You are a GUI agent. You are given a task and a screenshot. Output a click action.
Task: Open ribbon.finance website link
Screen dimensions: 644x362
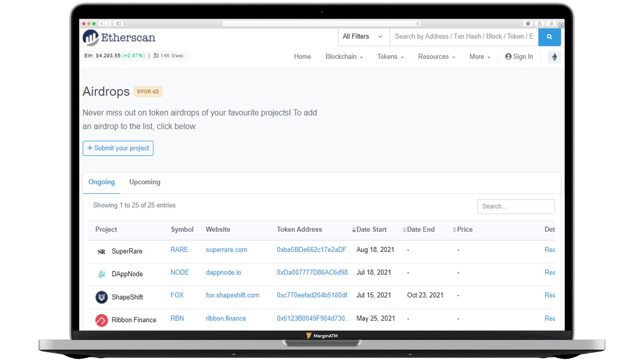226,318
